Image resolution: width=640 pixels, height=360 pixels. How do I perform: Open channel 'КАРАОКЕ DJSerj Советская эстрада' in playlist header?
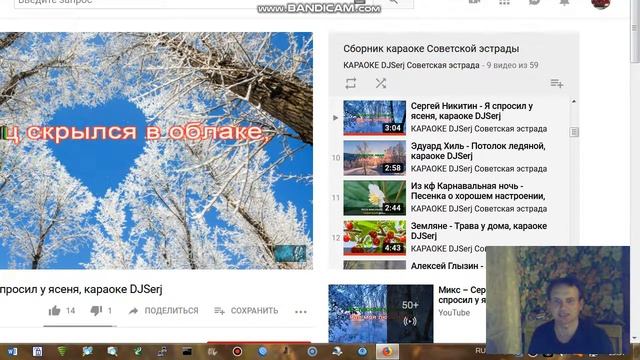pos(411,65)
